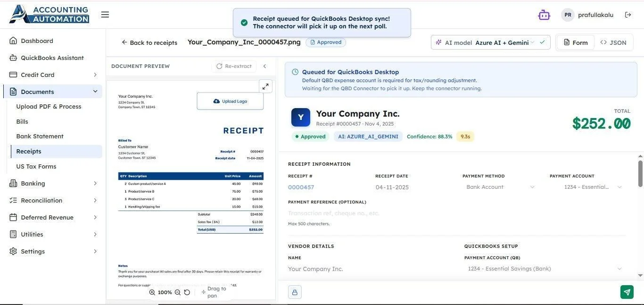The image size is (644, 305).
Task: Click the Y vendor avatar icon
Action: (301, 118)
